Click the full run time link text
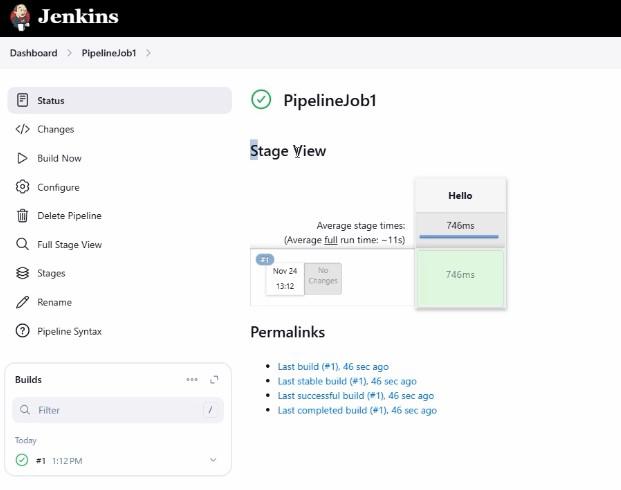This screenshot has height=490, width=621. (331, 240)
